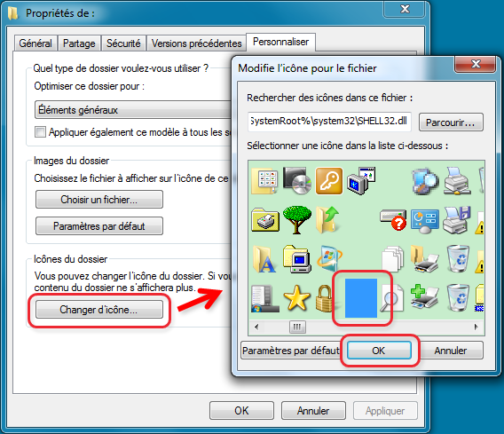
Task: Pick the printer with green plus icon
Action: 425,296
